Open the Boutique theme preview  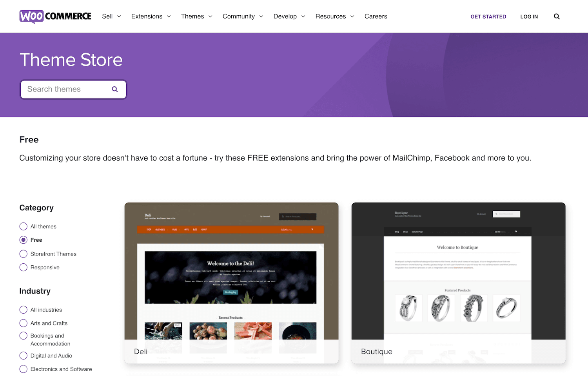point(458,283)
